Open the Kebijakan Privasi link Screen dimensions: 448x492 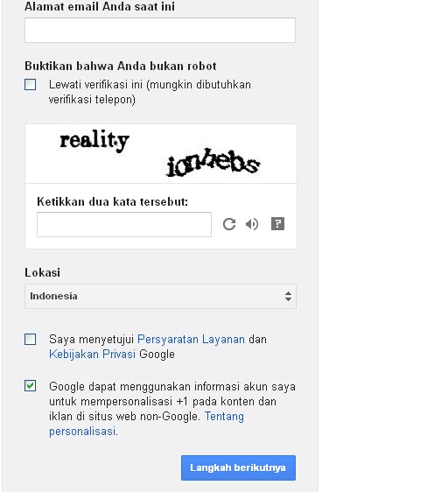tap(92, 355)
